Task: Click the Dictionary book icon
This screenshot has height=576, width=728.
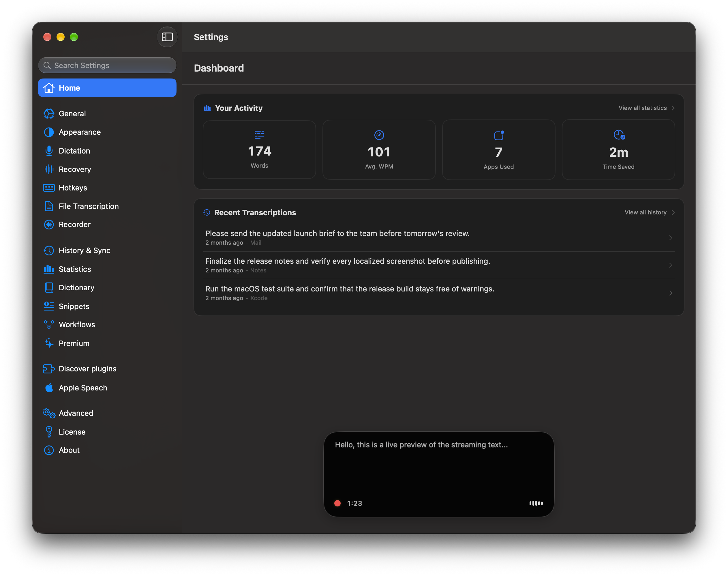Action: point(49,287)
